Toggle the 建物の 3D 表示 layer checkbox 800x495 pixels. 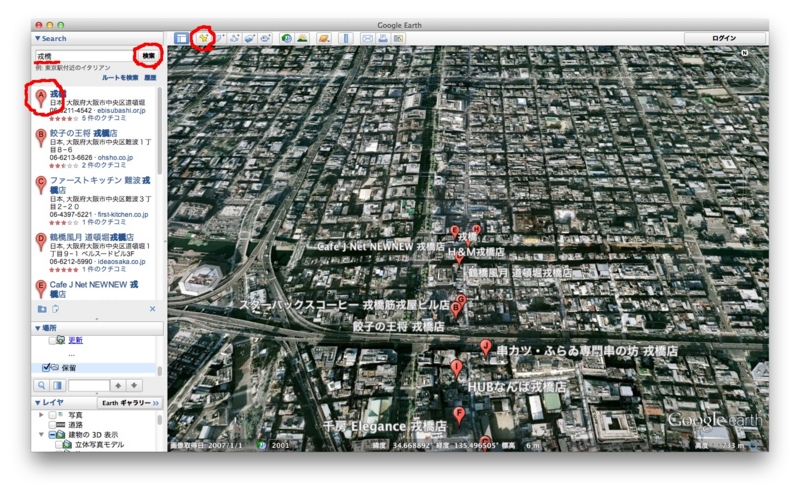coord(53,435)
